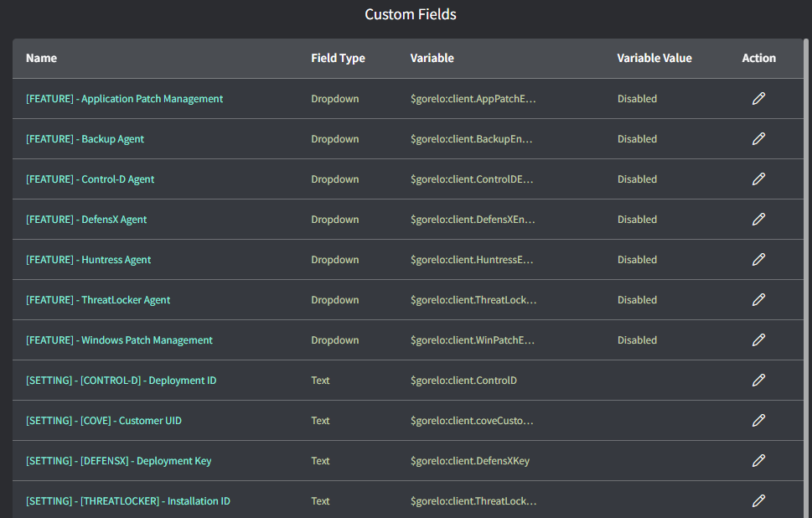This screenshot has height=518, width=812.
Task: Click Disabled value in Backup Agent row
Action: point(637,139)
